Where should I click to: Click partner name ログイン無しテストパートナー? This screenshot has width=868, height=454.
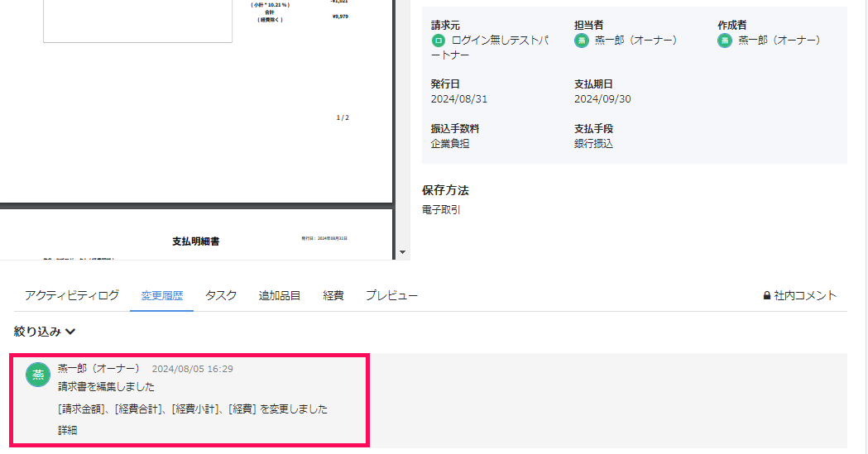pyautogui.click(x=490, y=48)
